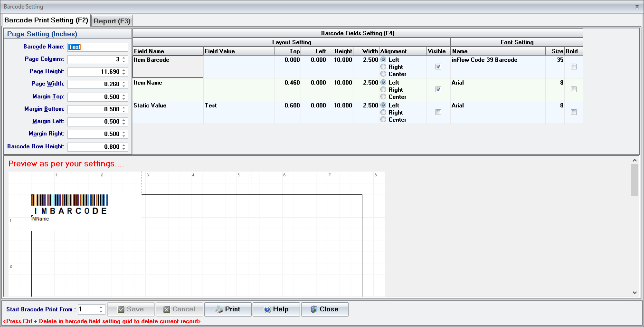Select Left alignment for Static Value
The width and height of the screenshot is (644, 327).
tap(383, 105)
